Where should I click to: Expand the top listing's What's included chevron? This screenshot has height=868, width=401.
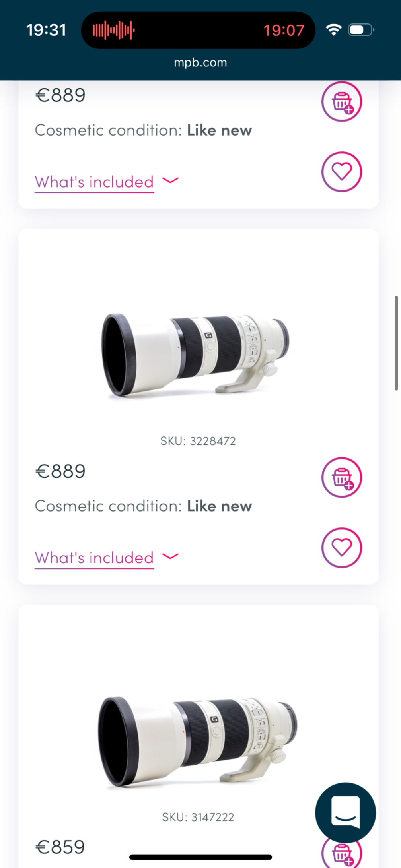pyautogui.click(x=171, y=181)
